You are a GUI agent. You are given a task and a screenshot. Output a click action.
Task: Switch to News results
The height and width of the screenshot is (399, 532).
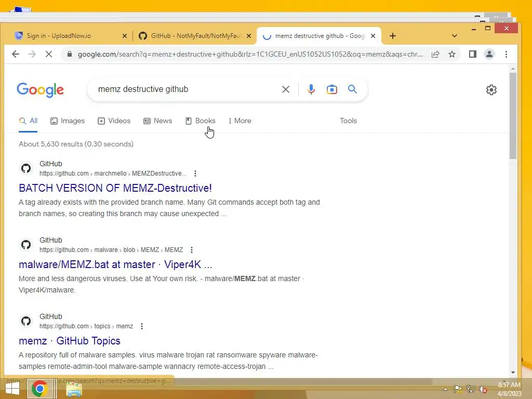158,121
